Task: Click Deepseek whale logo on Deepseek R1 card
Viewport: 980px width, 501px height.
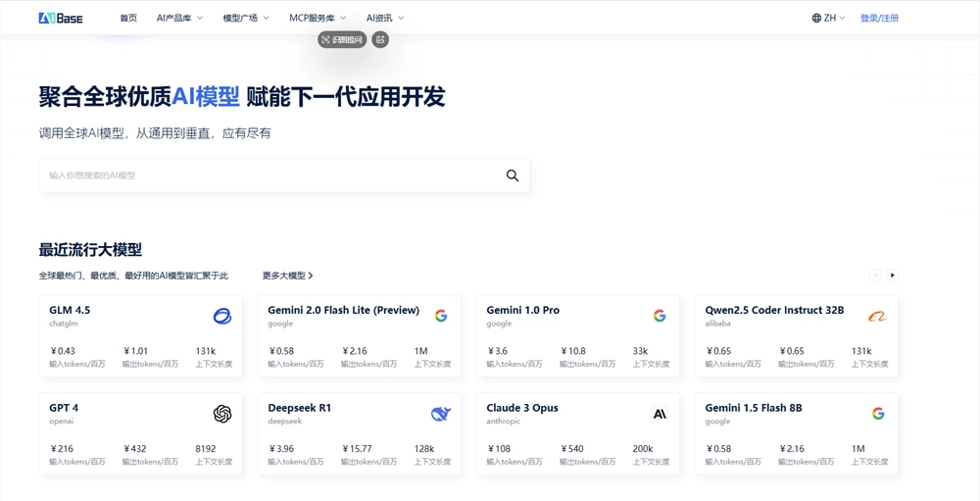Action: pyautogui.click(x=441, y=414)
